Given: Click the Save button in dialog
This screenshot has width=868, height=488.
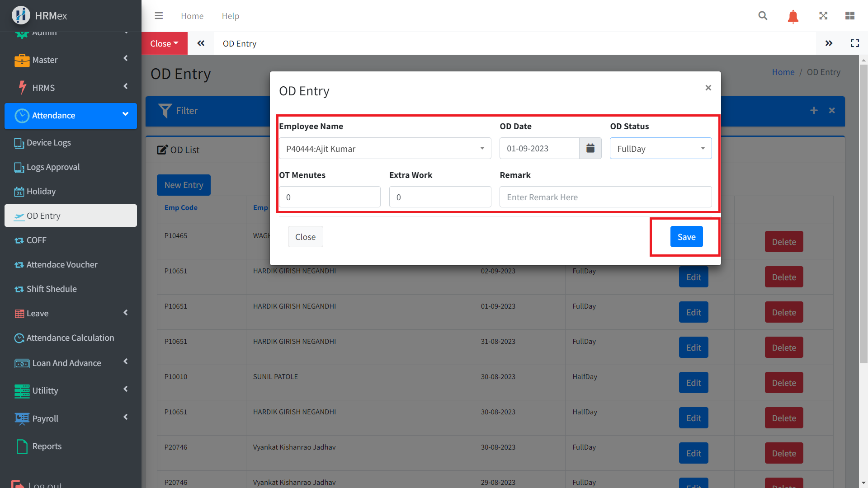Looking at the screenshot, I should click(686, 237).
